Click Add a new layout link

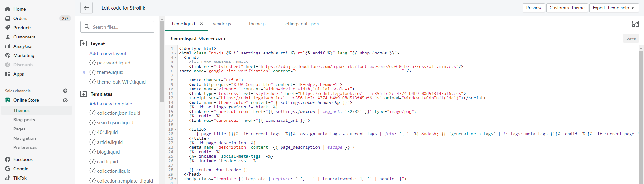[108, 53]
